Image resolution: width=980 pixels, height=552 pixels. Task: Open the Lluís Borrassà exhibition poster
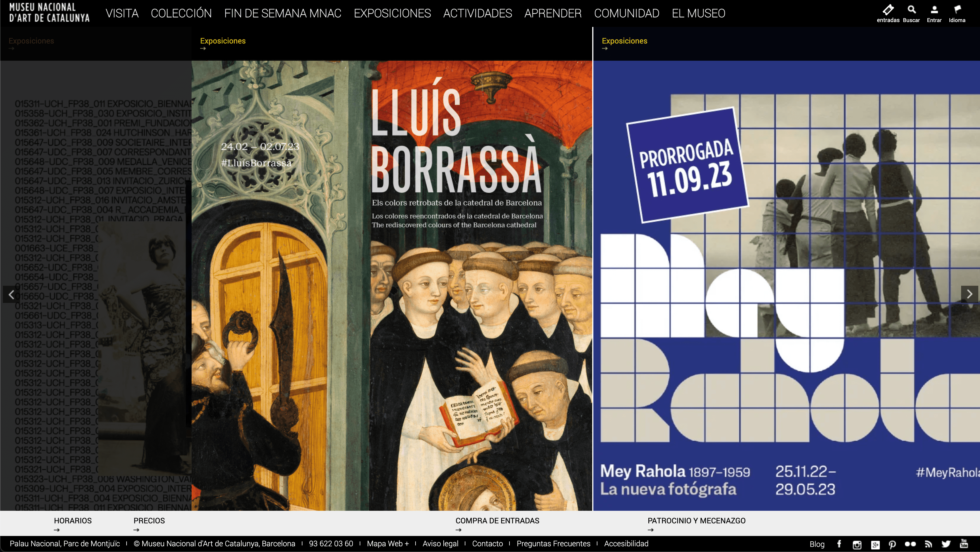coord(392,285)
